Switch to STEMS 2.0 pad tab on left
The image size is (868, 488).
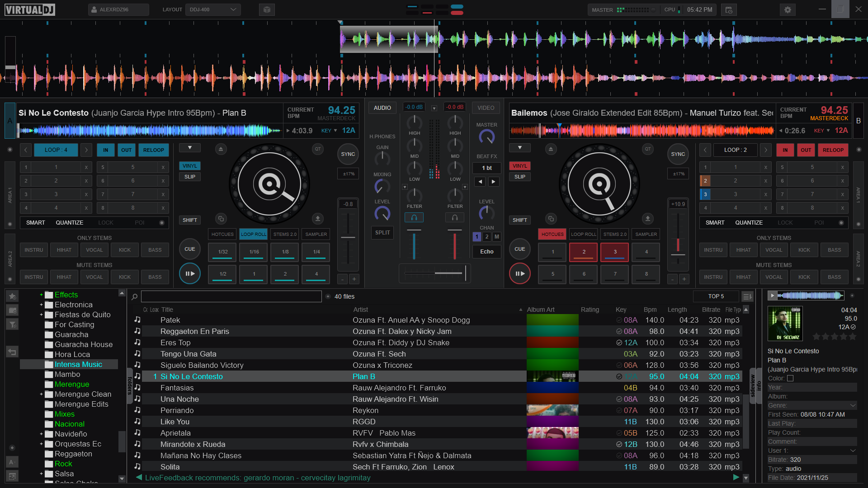coord(285,234)
